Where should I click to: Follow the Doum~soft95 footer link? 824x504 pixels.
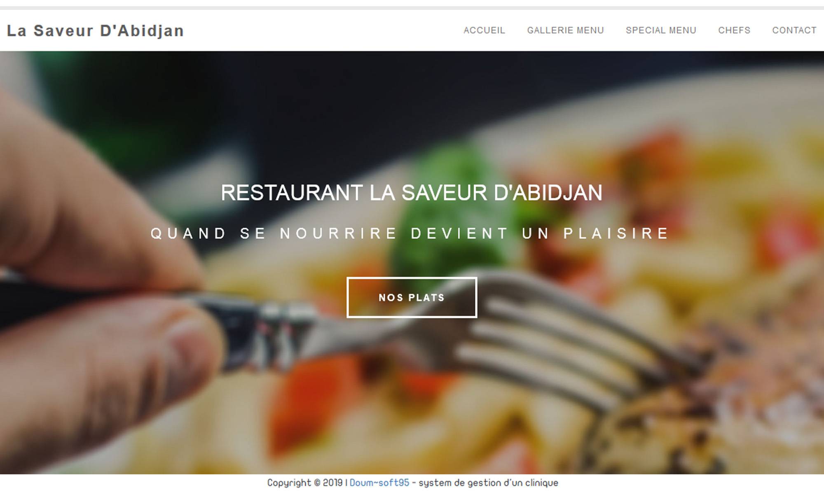pyautogui.click(x=379, y=483)
